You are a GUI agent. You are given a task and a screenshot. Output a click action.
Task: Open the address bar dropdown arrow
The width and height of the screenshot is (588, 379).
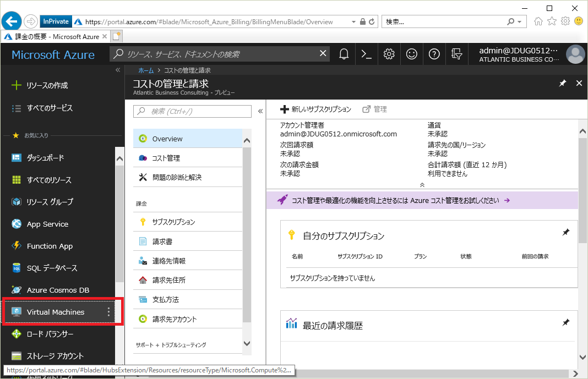[x=353, y=22]
